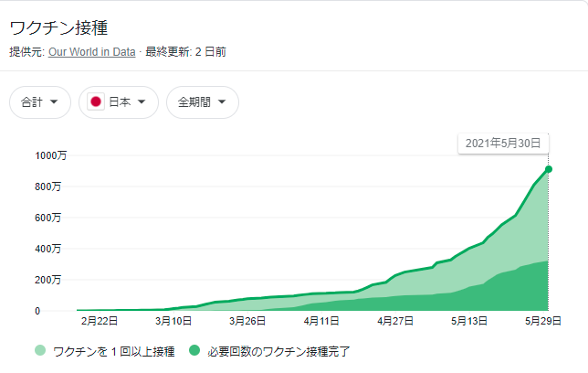This screenshot has height=373, width=588.
Task: Click the 必要回数のワクチン接種完了 legend label
Action: (278, 350)
